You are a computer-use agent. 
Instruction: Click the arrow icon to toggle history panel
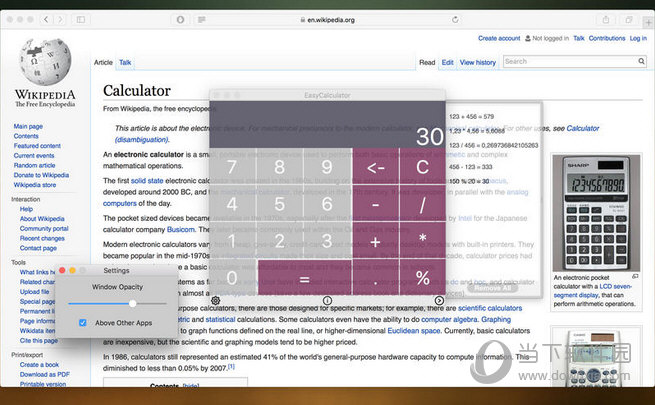[439, 300]
